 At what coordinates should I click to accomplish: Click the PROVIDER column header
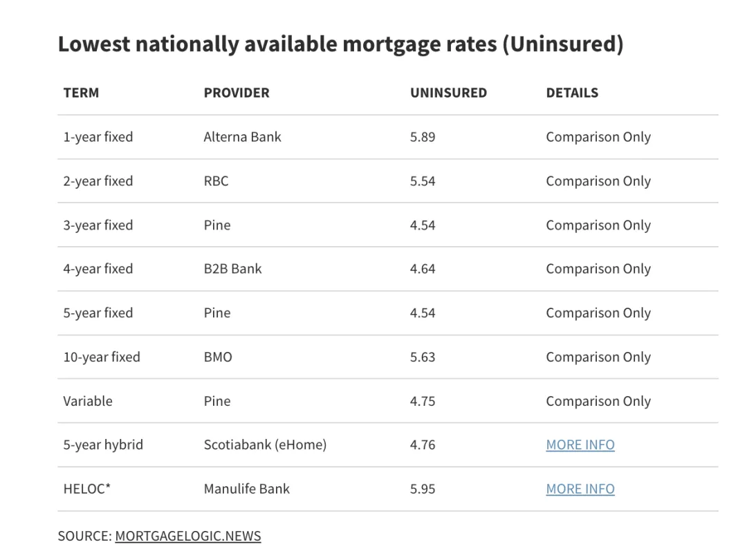click(237, 93)
